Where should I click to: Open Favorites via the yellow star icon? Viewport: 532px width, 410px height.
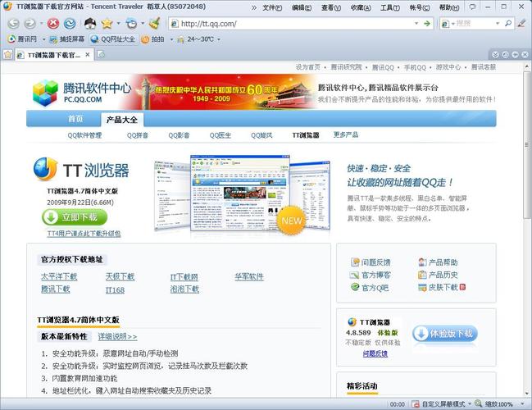(x=107, y=24)
